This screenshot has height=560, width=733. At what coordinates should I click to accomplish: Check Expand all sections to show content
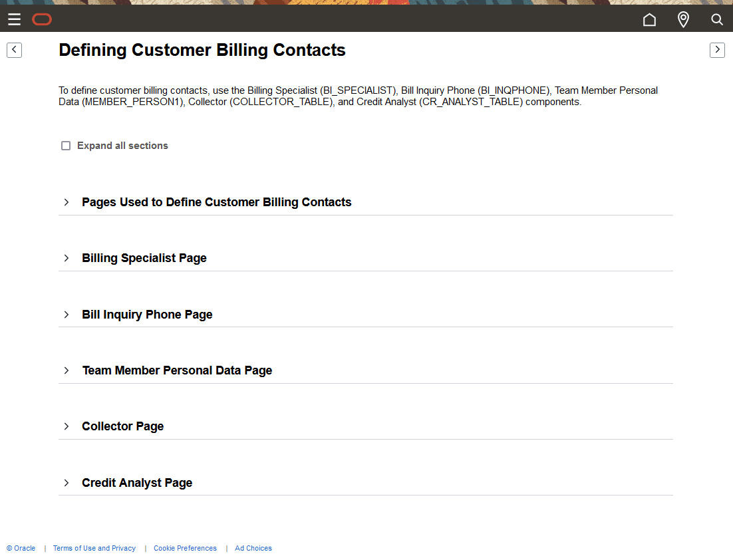[65, 145]
